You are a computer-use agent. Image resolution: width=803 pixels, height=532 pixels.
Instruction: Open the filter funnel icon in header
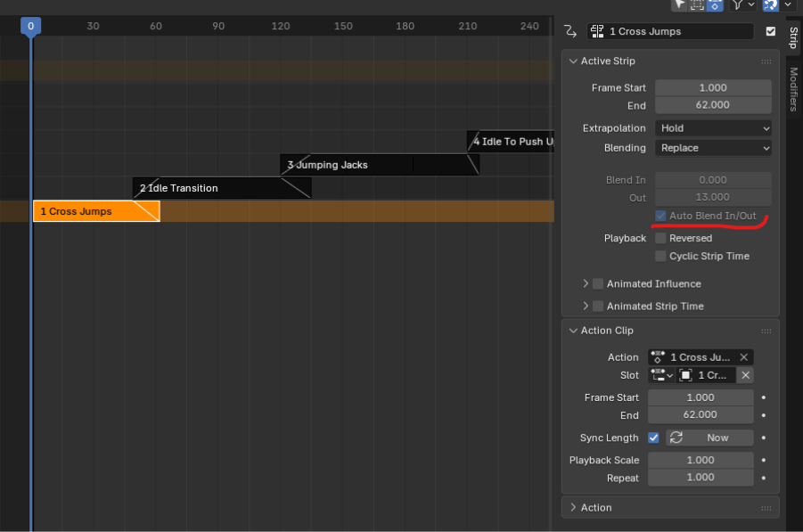pyautogui.click(x=738, y=4)
